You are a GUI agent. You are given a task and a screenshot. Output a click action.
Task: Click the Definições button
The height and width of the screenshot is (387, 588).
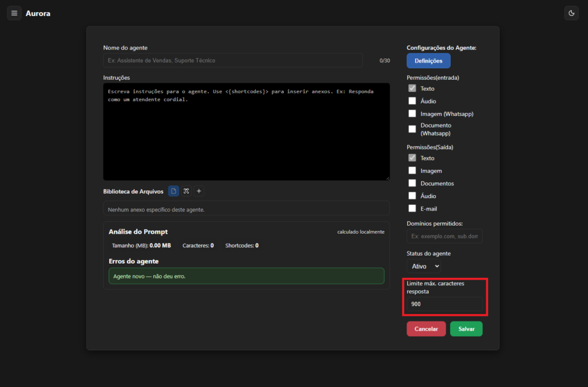click(x=428, y=61)
